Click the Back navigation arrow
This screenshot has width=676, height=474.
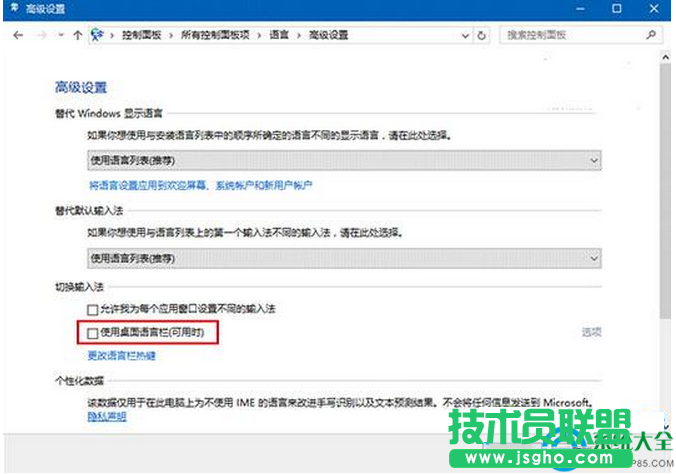click(17, 35)
